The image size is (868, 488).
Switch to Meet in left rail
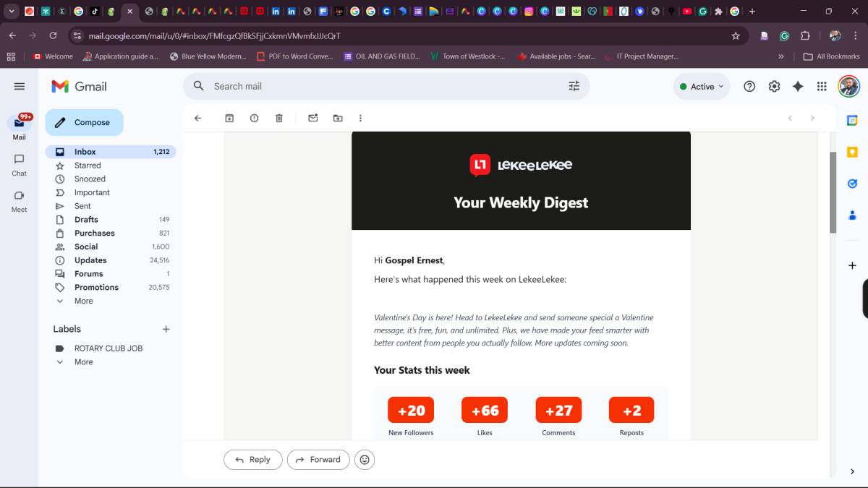point(19,201)
